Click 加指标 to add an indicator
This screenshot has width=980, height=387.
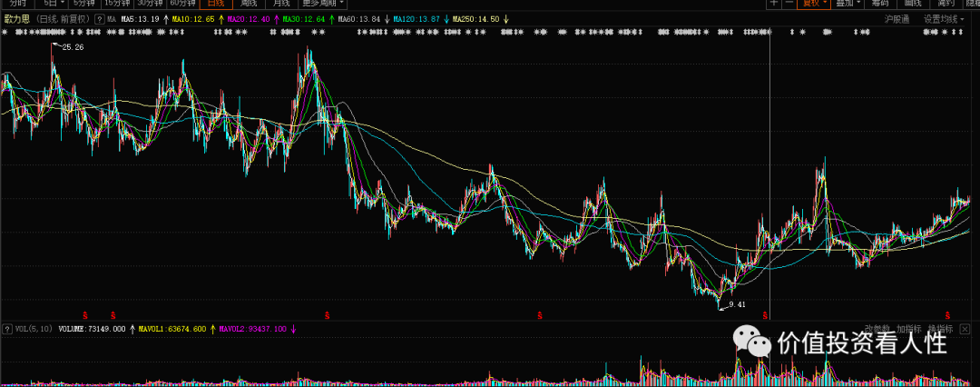(908, 329)
